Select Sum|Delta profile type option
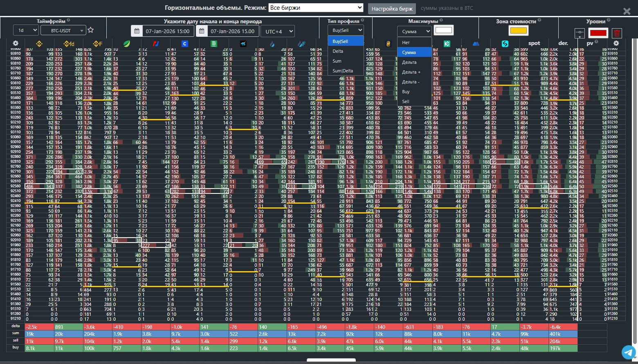Image resolution: width=638 pixels, height=364 pixels. (342, 71)
